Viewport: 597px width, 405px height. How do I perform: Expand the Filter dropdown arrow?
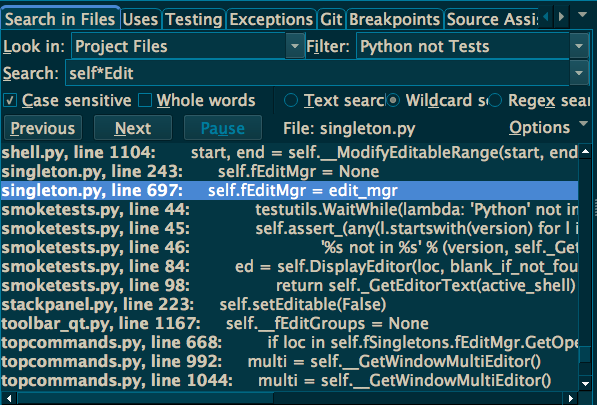click(579, 46)
